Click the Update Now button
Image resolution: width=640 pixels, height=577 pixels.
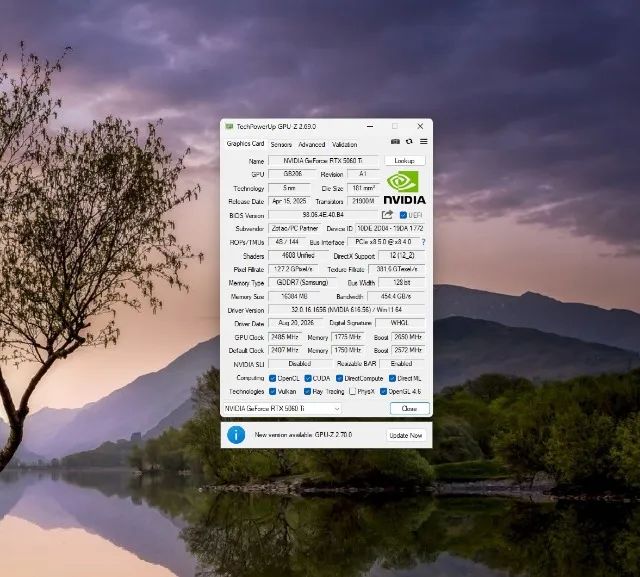point(406,435)
